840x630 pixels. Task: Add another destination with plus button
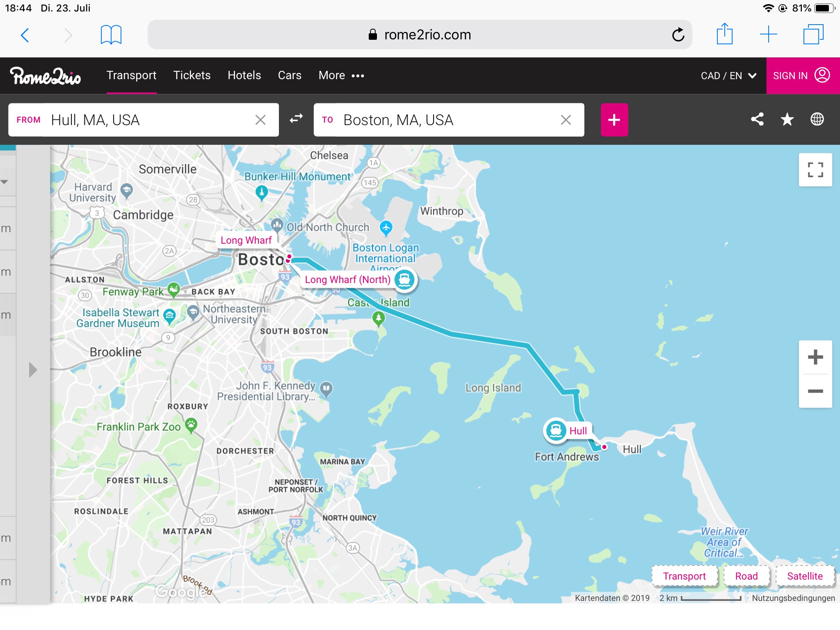tap(614, 120)
